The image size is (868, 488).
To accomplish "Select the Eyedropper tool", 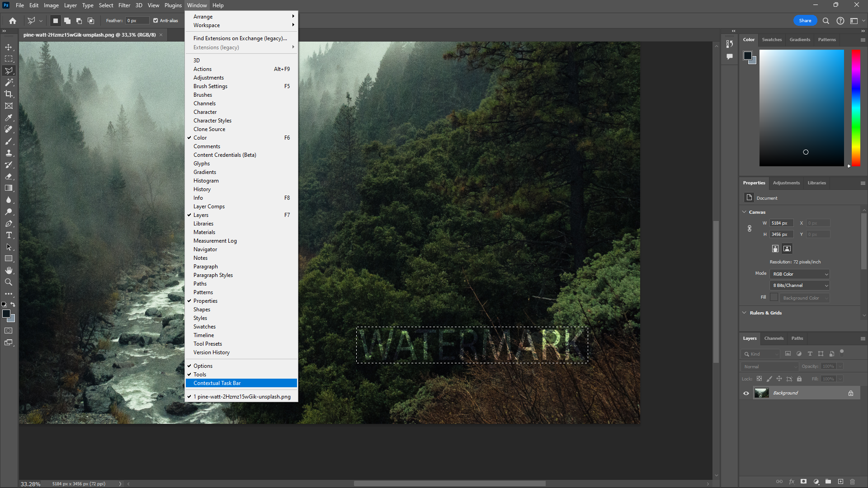I will (9, 118).
